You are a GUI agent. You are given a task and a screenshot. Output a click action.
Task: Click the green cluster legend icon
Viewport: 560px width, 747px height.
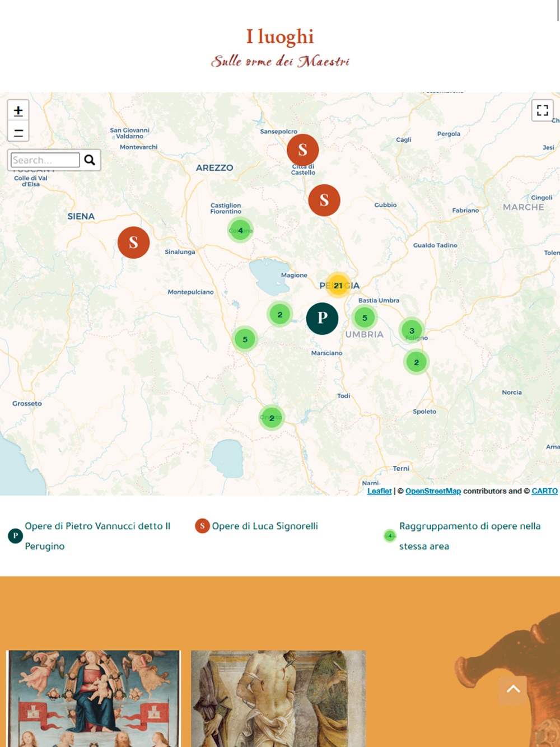click(390, 536)
